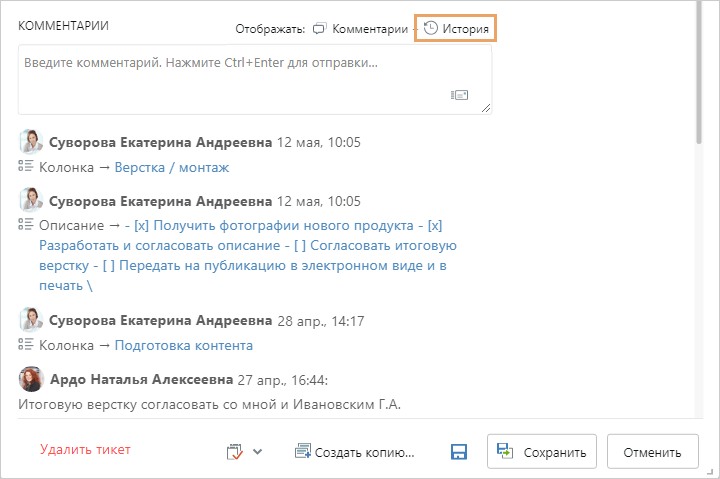
Task: Expand the dropdown arrow beside checklist icon
Action: pos(257,451)
